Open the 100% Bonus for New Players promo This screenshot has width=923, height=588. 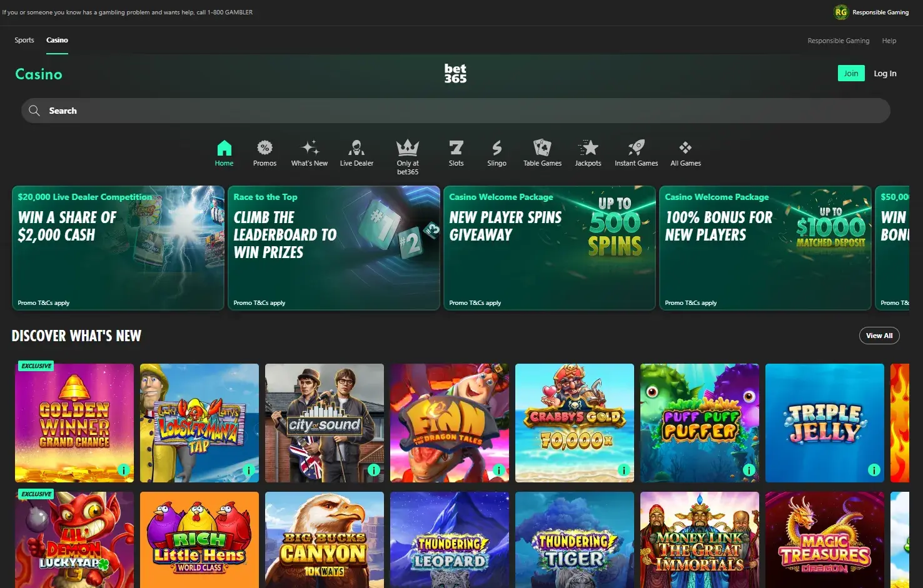point(765,248)
